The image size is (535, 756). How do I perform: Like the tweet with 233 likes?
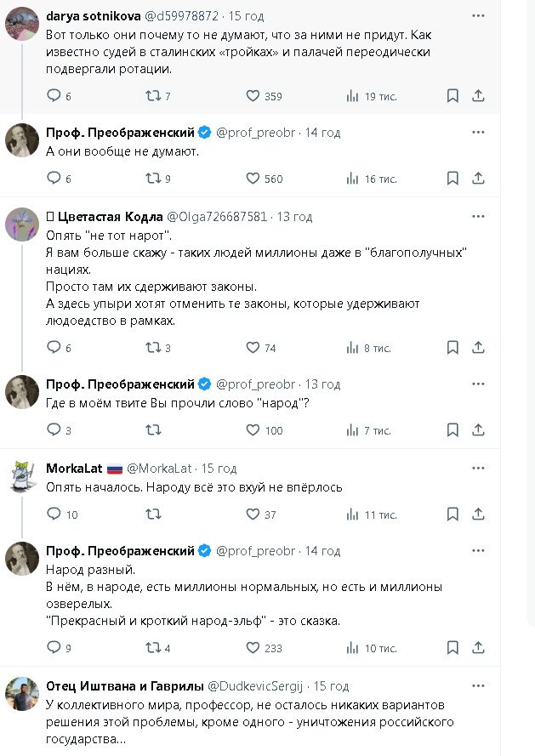click(253, 648)
